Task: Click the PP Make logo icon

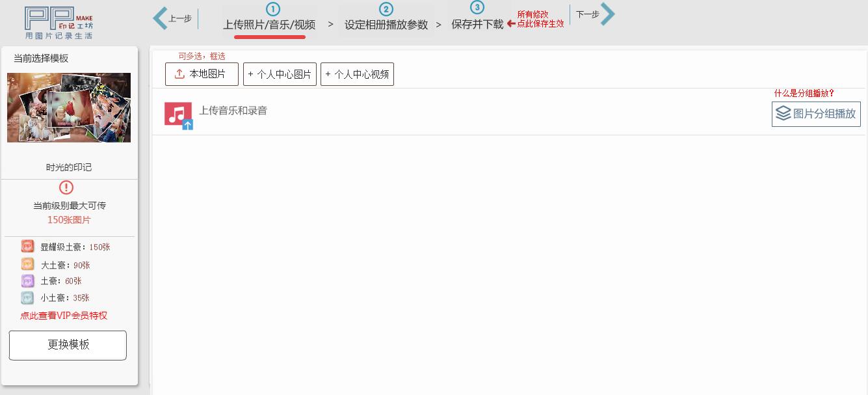Action: pyautogui.click(x=59, y=23)
